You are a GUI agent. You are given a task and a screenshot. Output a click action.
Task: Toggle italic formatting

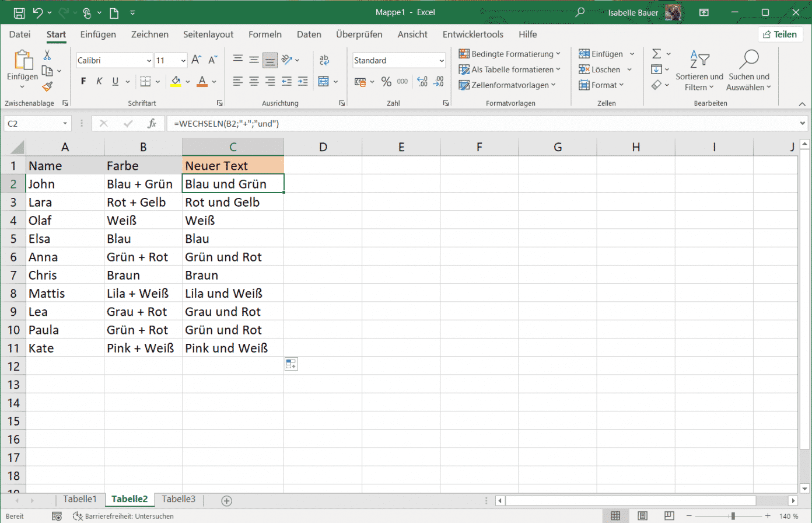click(x=98, y=81)
